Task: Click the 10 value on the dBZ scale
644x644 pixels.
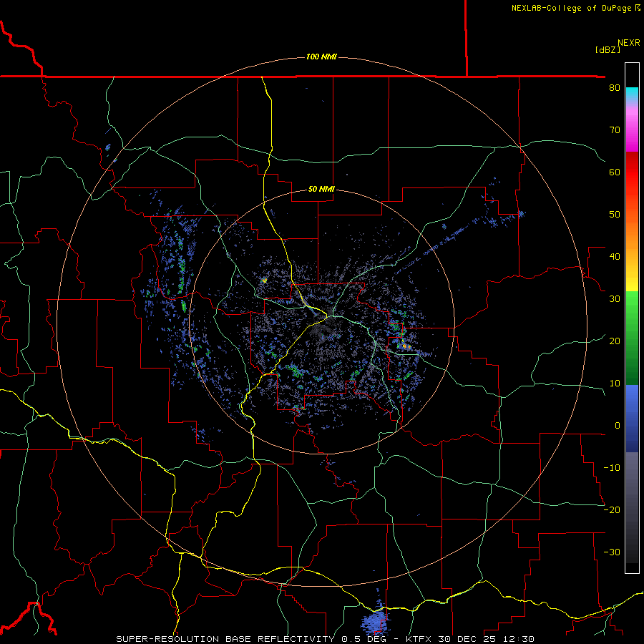Action: (x=615, y=384)
